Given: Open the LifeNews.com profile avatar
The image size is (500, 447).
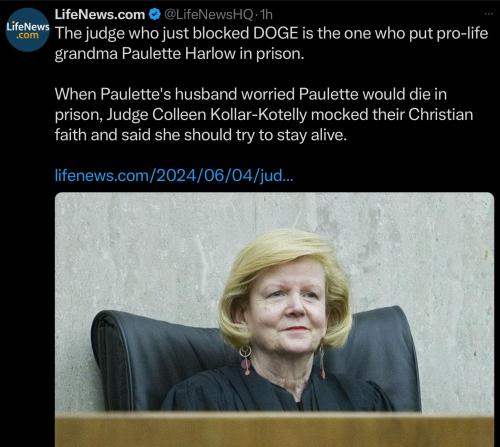Looking at the screenshot, I should click(x=28, y=30).
